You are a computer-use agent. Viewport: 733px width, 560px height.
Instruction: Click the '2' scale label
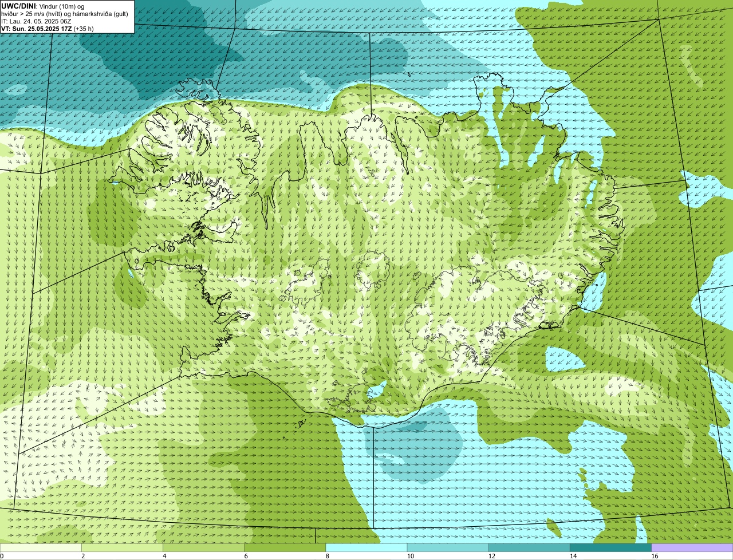click(83, 556)
